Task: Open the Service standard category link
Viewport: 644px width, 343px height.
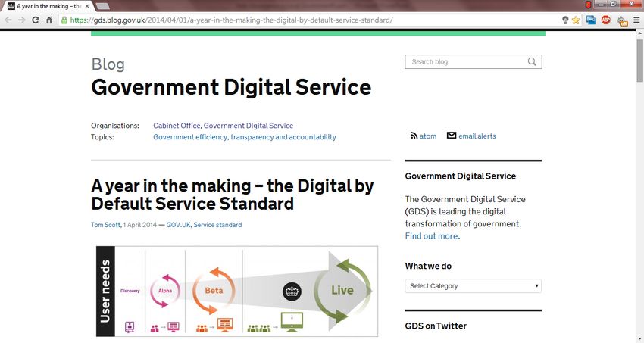Action: (217, 225)
